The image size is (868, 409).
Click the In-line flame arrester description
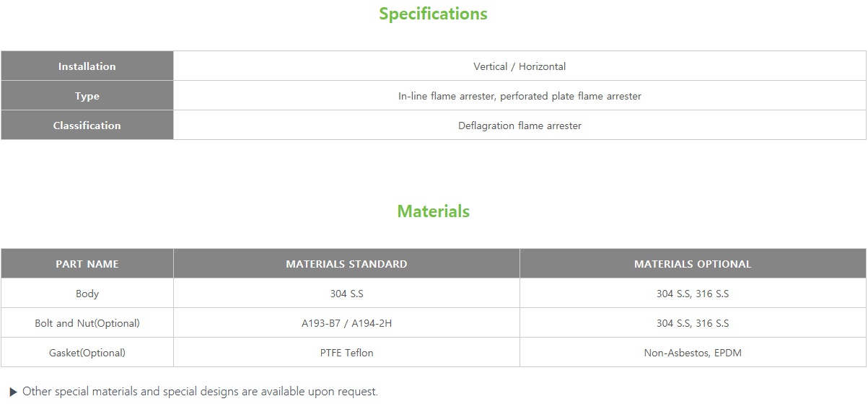520,96
